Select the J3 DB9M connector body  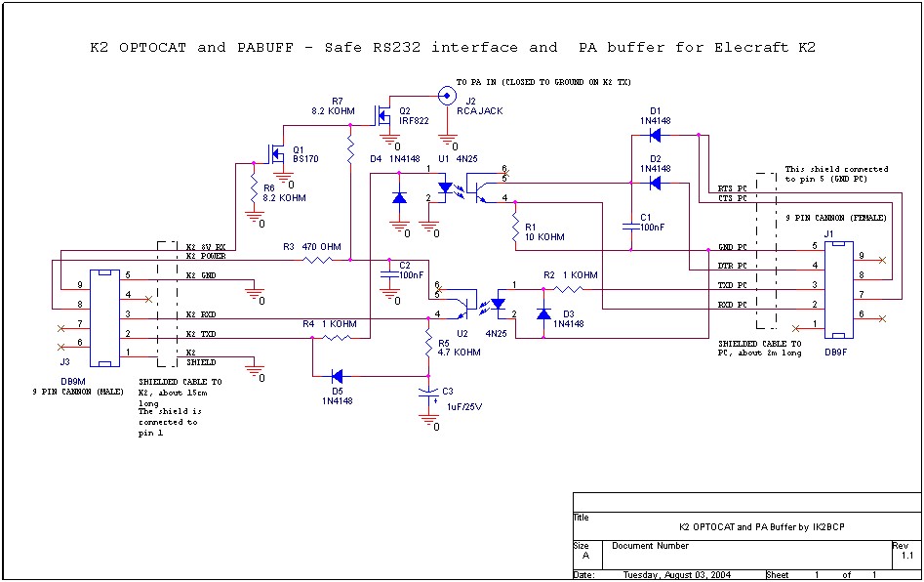pos(104,318)
